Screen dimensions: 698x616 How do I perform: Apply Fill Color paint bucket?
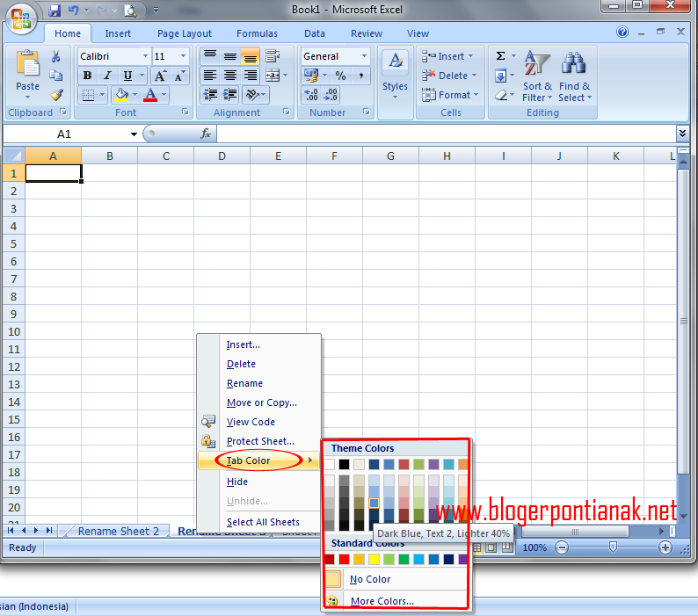[x=121, y=94]
